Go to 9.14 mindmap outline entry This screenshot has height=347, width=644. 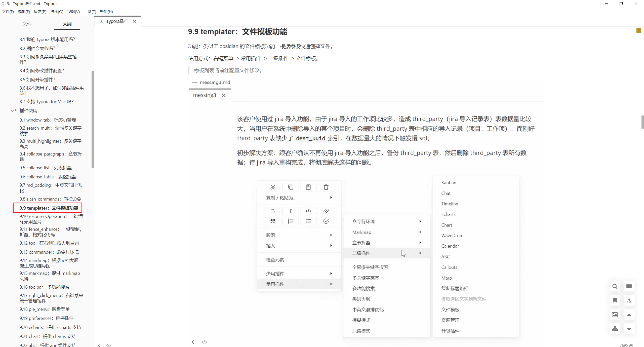pyautogui.click(x=51, y=263)
